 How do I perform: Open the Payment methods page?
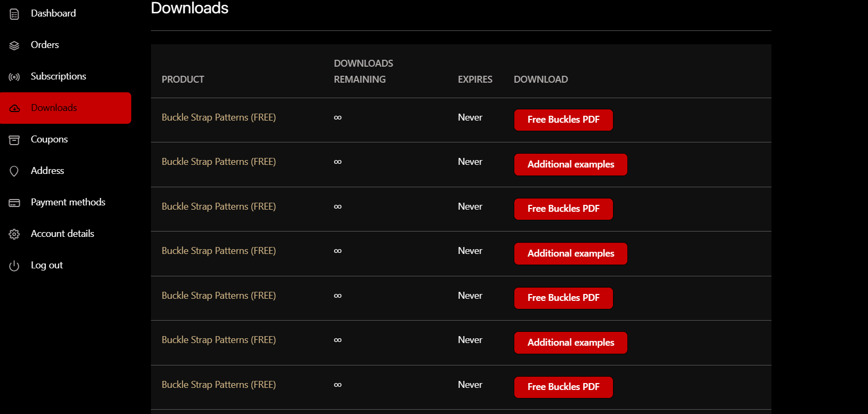point(68,202)
